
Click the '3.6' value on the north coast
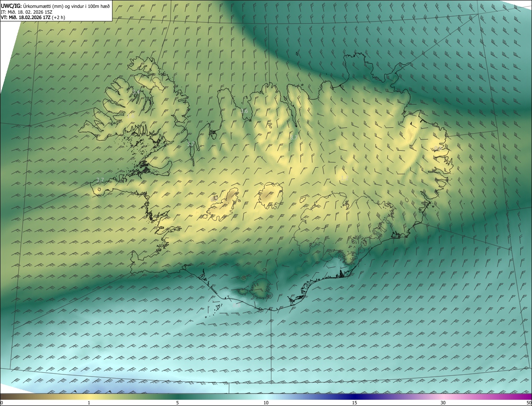[x=244, y=111]
